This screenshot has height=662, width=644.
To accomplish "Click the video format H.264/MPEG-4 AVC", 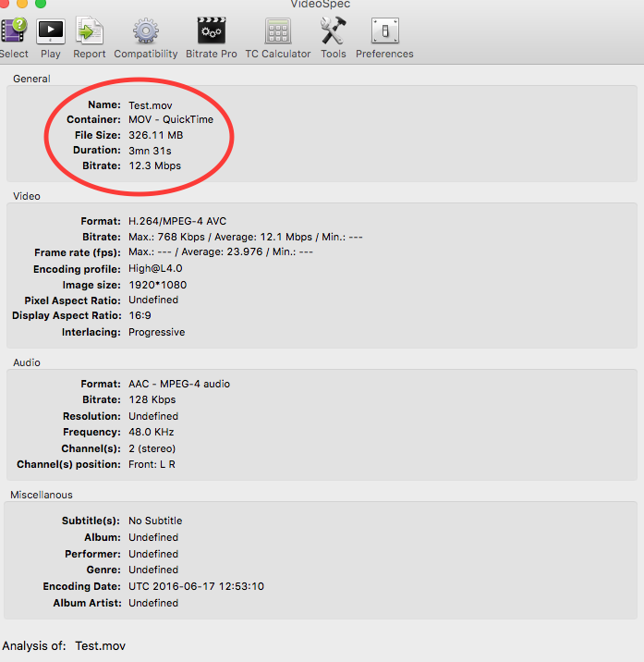I will [177, 221].
